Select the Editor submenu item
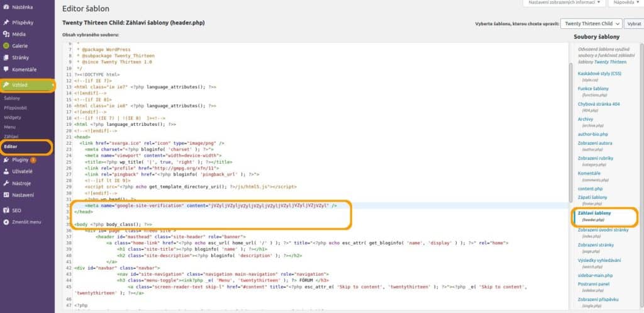644x313 pixels. pos(10,146)
